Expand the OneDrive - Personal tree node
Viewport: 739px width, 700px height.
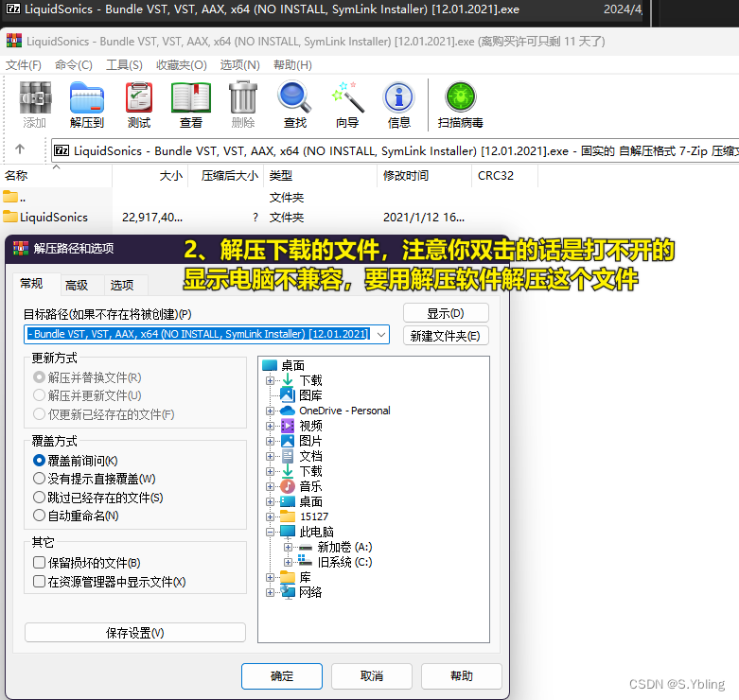click(x=270, y=411)
